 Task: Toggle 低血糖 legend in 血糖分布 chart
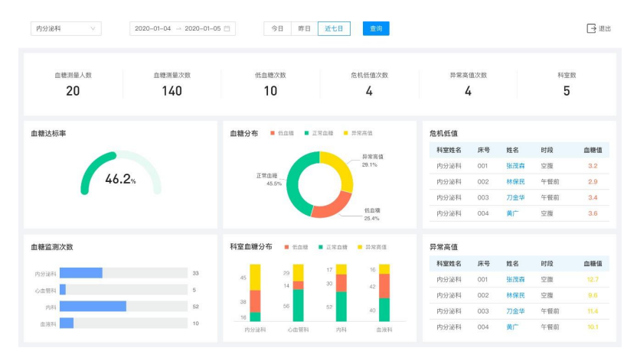point(282,133)
